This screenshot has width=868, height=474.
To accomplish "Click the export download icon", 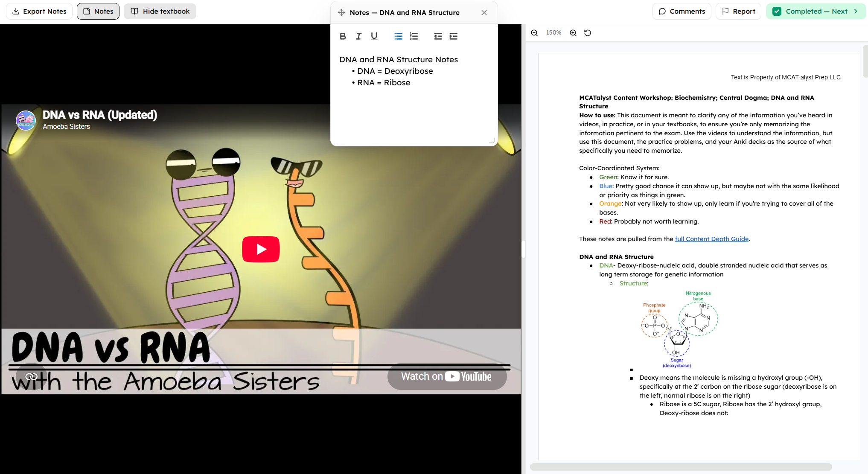I will (x=16, y=12).
